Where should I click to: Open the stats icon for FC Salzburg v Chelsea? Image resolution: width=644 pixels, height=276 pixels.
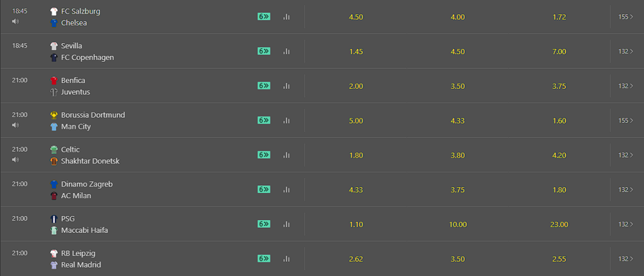pyautogui.click(x=287, y=17)
